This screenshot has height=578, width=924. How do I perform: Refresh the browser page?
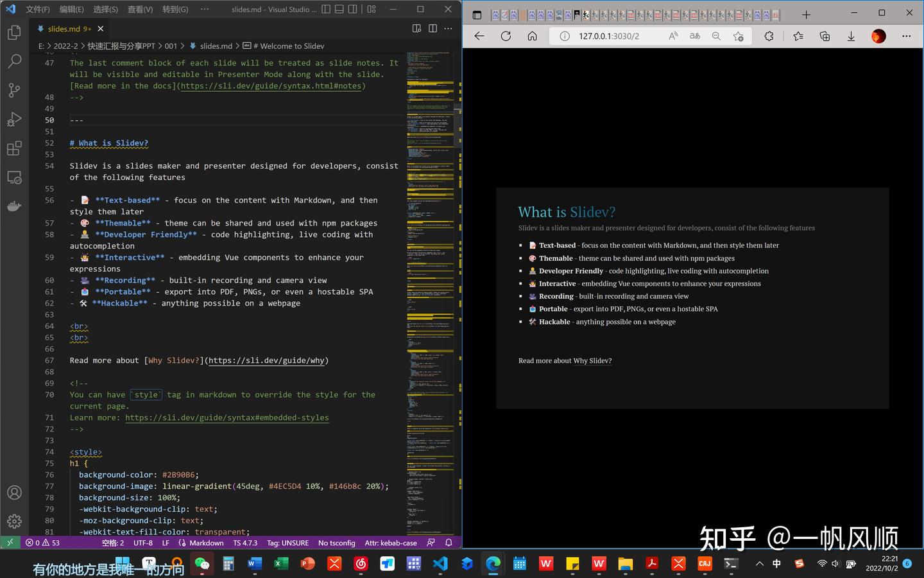point(506,36)
